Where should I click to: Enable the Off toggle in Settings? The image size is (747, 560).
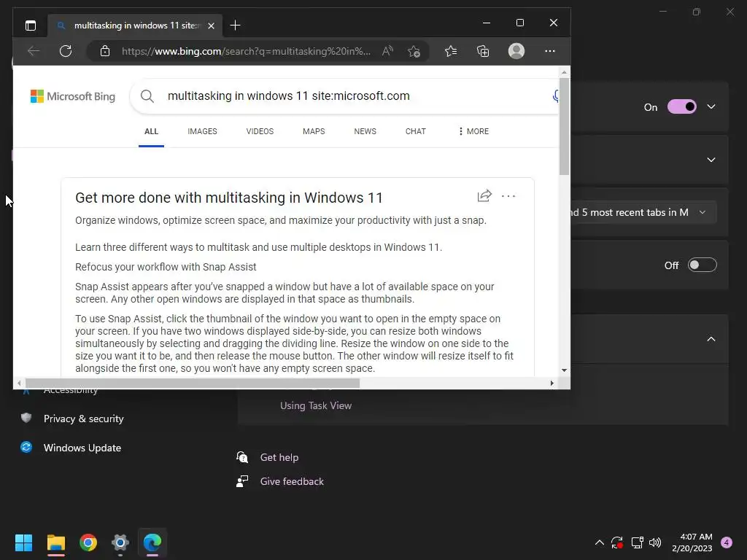coord(703,265)
